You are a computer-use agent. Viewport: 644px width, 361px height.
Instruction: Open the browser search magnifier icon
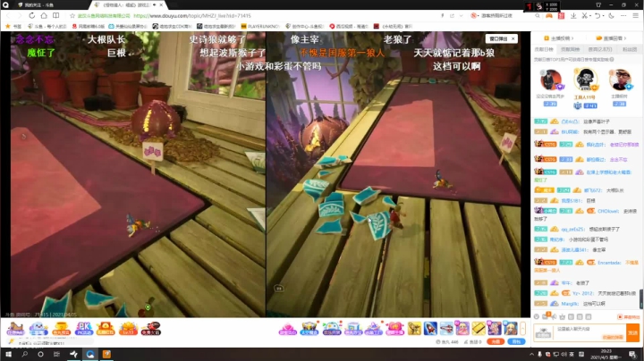click(x=538, y=15)
